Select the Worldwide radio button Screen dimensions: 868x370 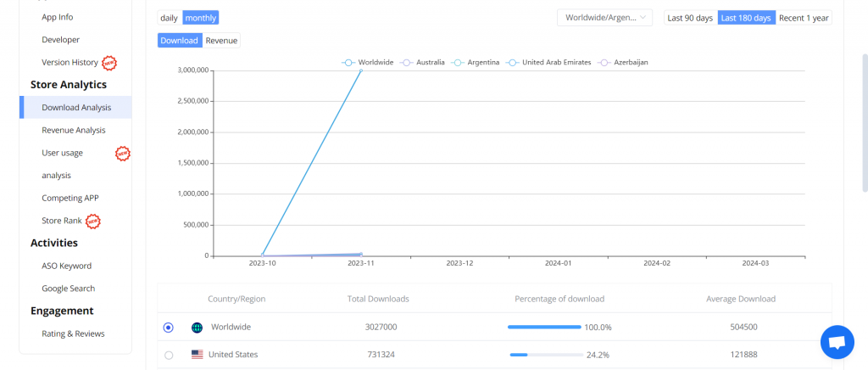click(169, 328)
